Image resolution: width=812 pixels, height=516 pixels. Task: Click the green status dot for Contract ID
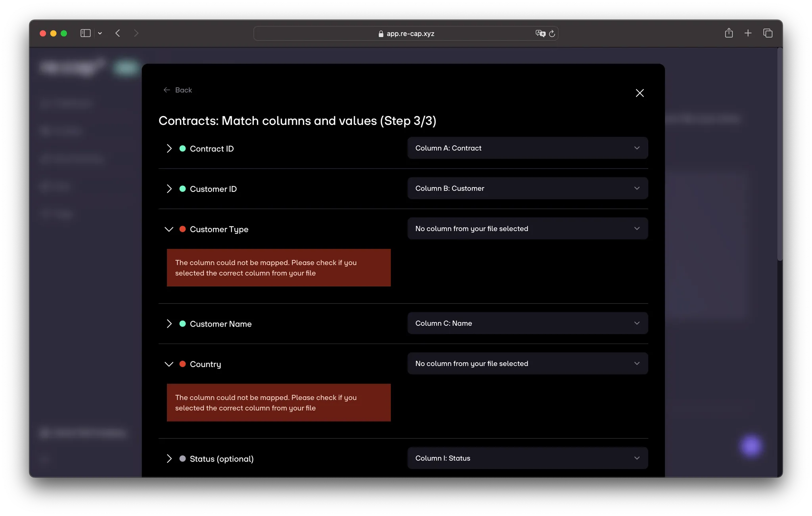182,149
